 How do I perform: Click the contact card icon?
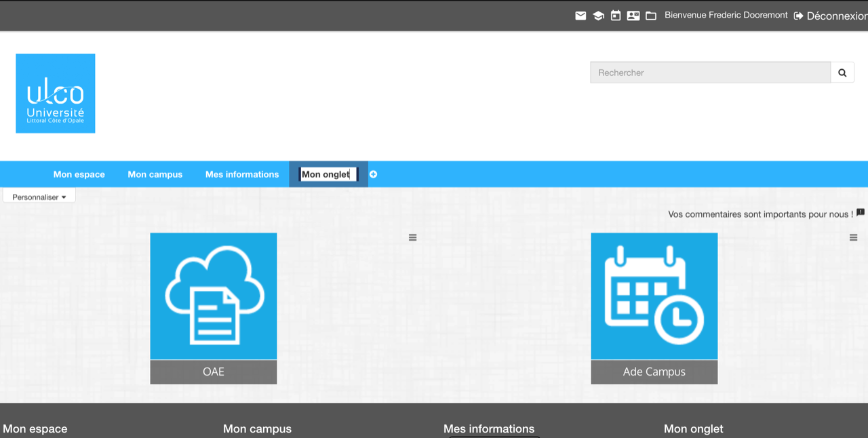[633, 16]
